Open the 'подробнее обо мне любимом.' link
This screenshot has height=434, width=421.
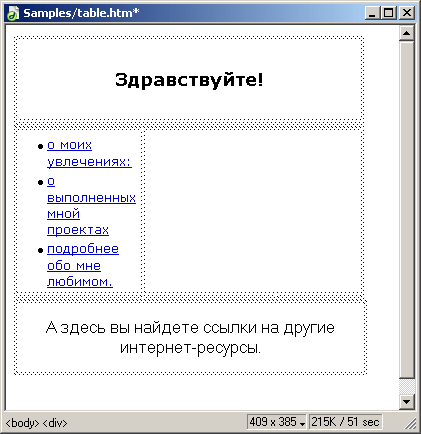tap(83, 265)
